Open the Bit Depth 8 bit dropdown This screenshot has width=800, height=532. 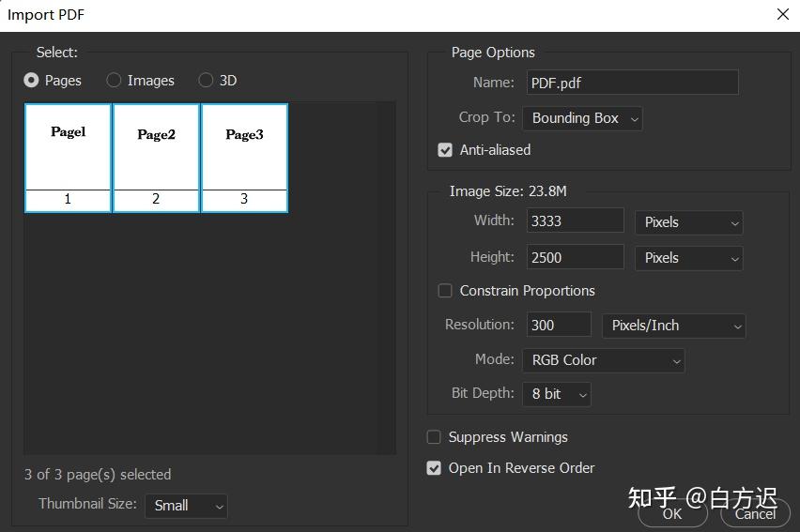(x=557, y=394)
